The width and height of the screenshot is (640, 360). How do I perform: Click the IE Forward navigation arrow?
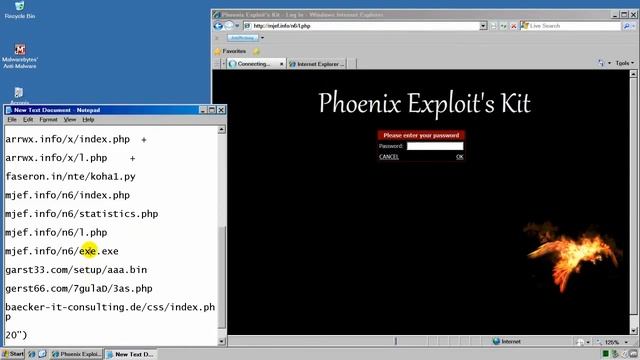(x=229, y=26)
